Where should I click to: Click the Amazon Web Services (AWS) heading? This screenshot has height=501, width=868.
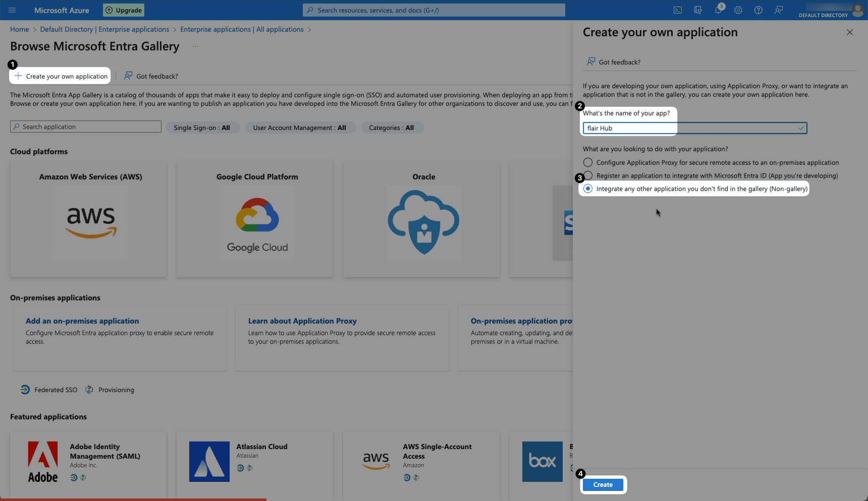[91, 177]
